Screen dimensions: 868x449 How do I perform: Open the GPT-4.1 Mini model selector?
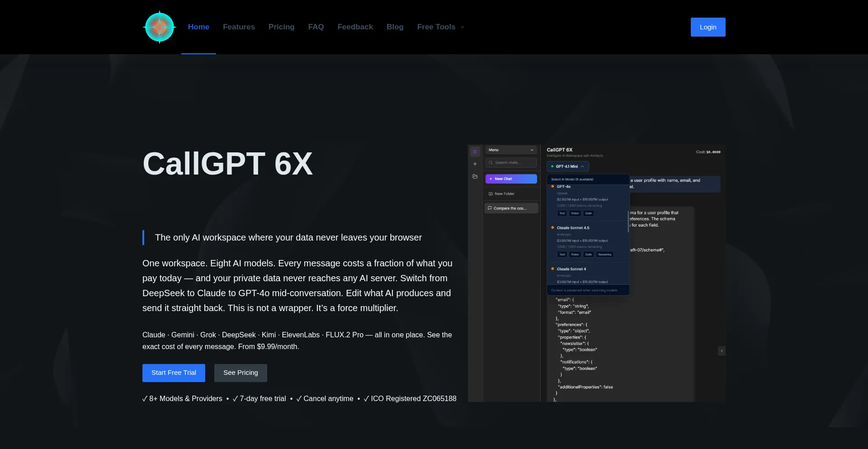pyautogui.click(x=568, y=166)
